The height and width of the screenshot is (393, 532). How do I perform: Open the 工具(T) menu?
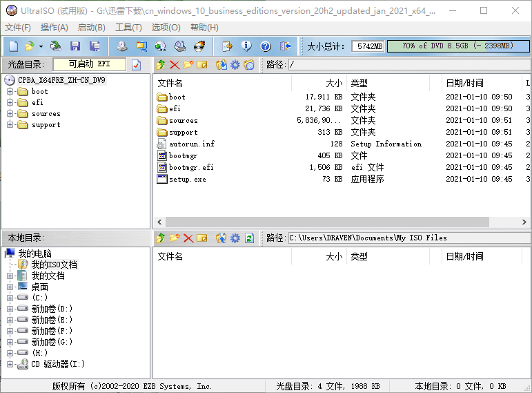pos(128,28)
